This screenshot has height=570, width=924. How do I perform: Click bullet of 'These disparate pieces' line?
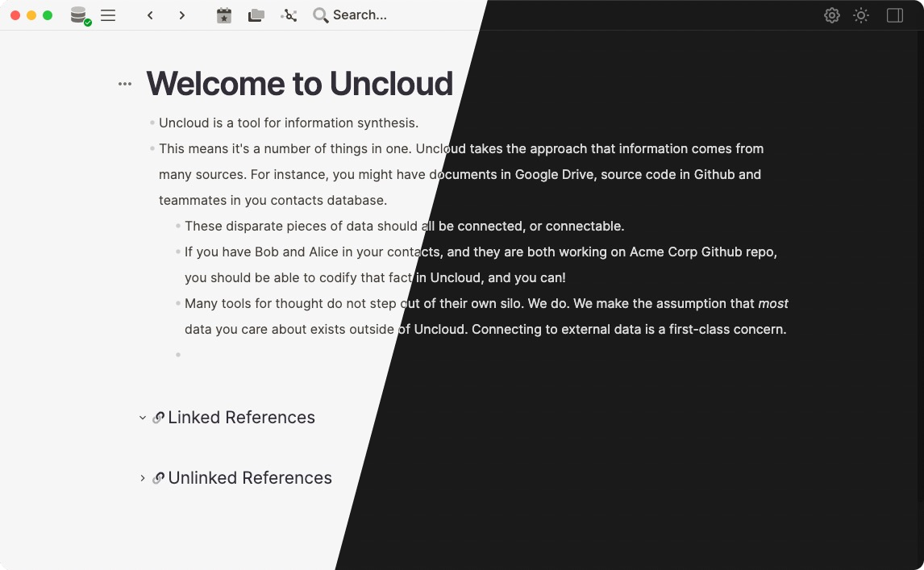178,226
